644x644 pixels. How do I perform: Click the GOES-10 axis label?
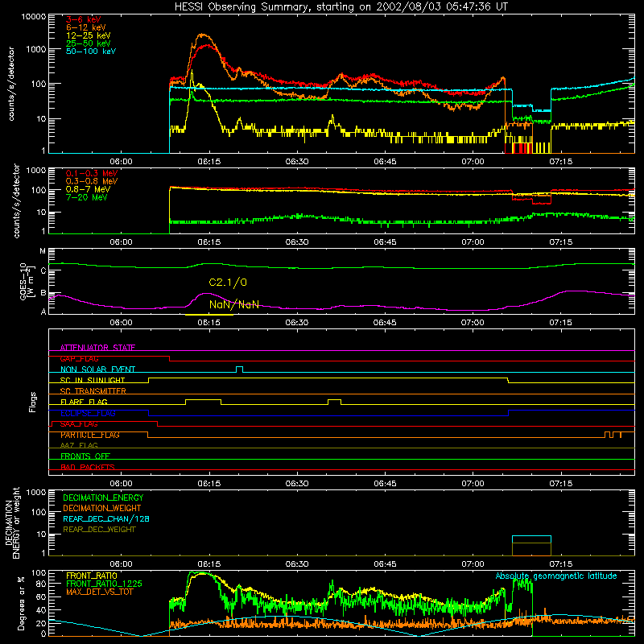pos(27,281)
